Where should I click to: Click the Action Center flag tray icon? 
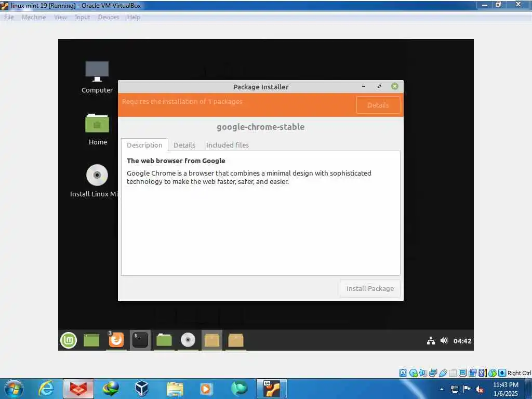[467, 389]
